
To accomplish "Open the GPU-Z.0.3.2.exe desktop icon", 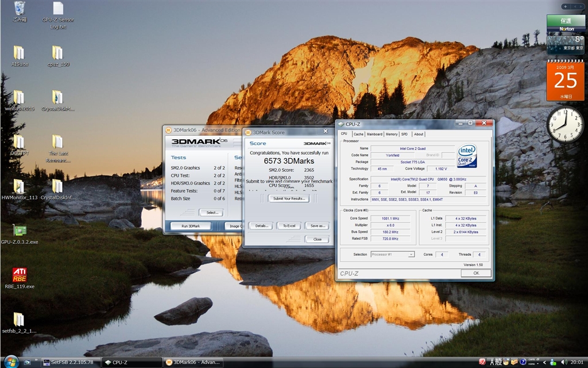I will 19,230.
